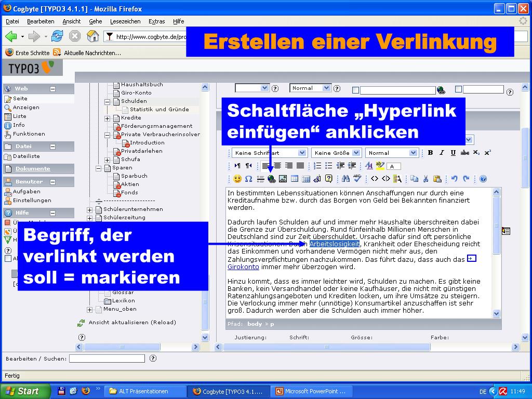Click Firefox Home icon
Screen dimensions: 532x399
92,36
